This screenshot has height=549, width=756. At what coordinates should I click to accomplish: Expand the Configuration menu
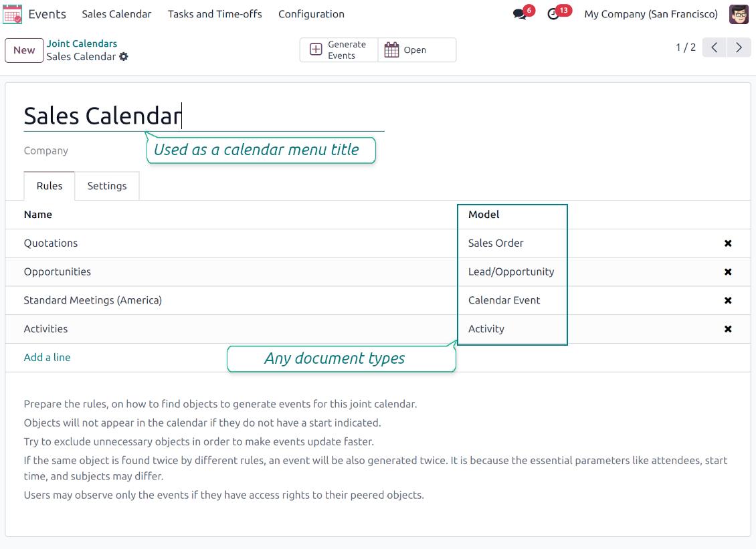click(311, 14)
